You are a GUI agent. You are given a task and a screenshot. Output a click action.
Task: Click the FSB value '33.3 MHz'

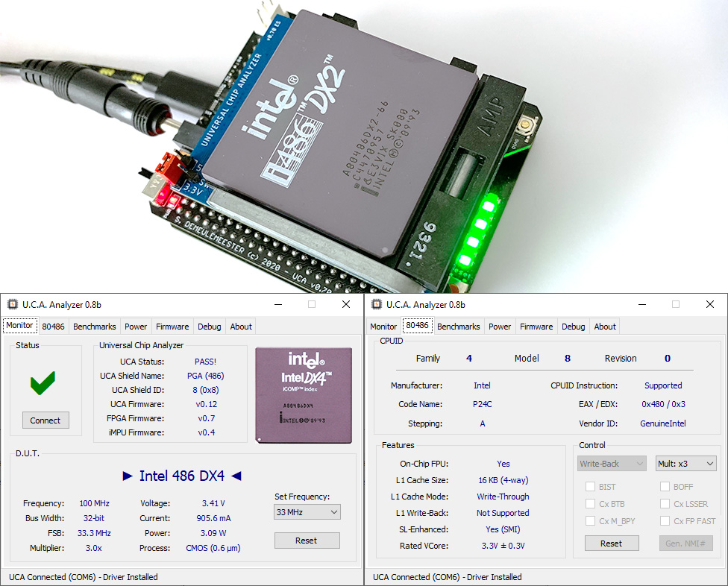pyautogui.click(x=94, y=533)
